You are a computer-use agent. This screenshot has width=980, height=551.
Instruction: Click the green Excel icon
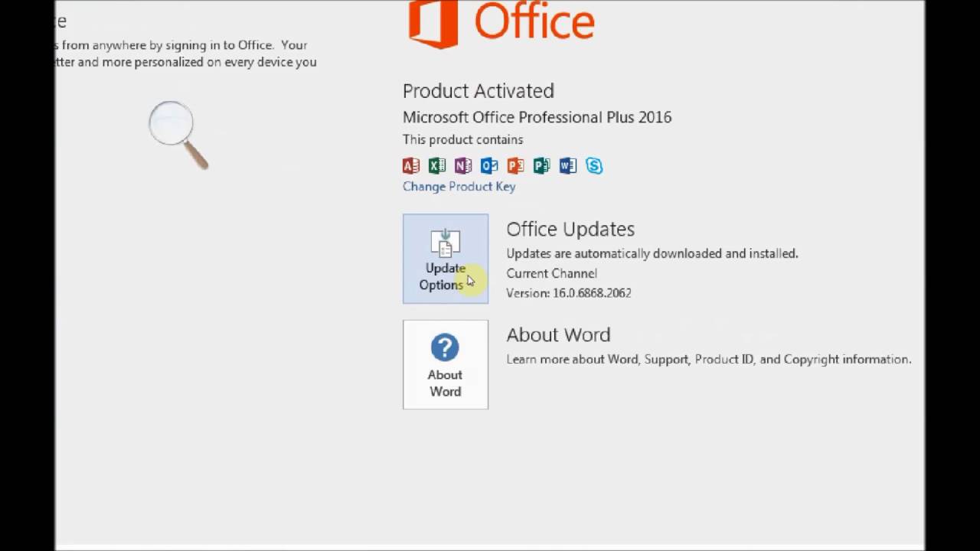tap(437, 165)
